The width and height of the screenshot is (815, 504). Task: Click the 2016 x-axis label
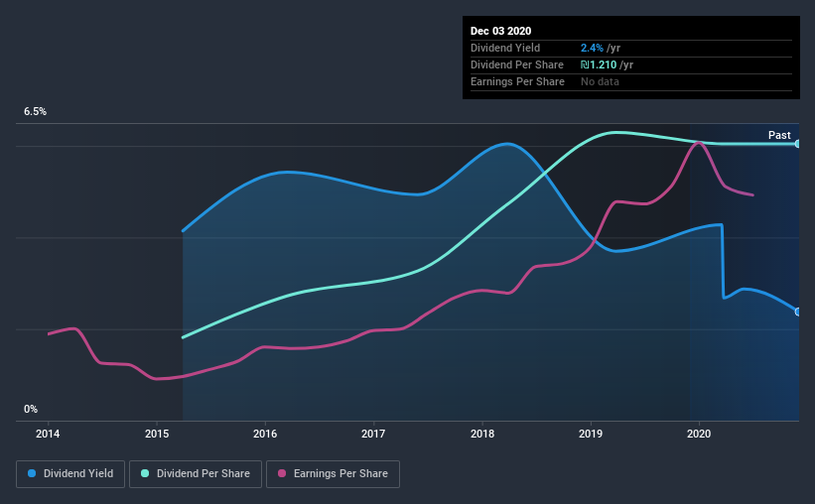tap(265, 434)
